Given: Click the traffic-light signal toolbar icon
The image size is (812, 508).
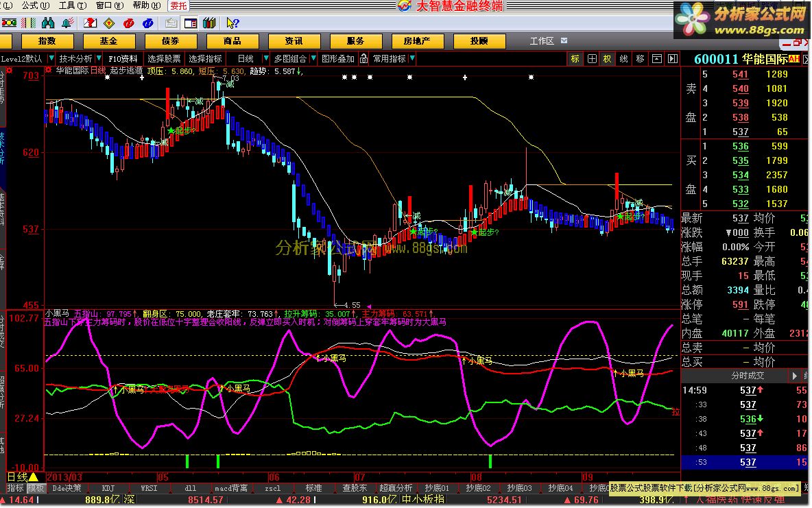Looking at the screenshot, I should tap(10, 23).
